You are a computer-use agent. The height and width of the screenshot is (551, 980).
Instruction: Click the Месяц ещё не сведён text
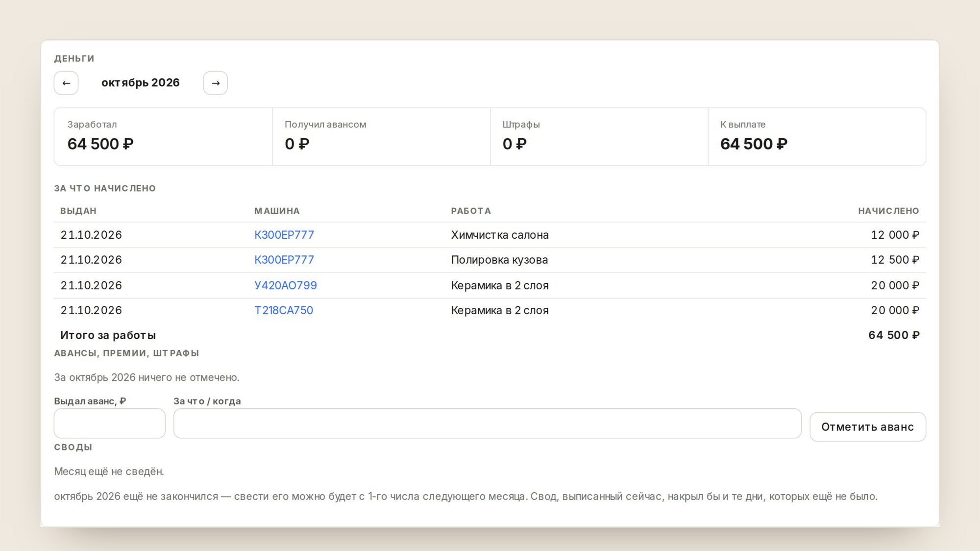pyautogui.click(x=109, y=472)
